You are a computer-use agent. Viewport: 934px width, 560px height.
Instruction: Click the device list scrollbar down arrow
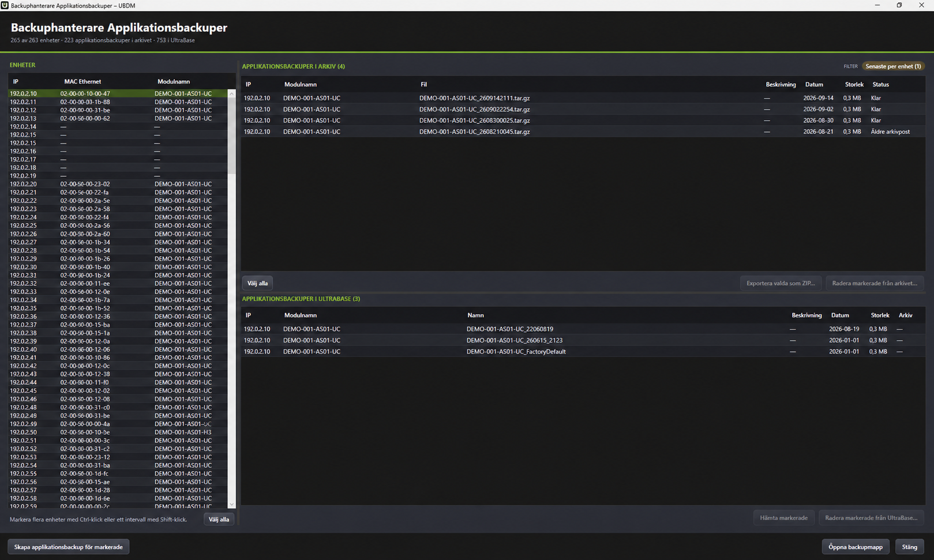(x=232, y=505)
